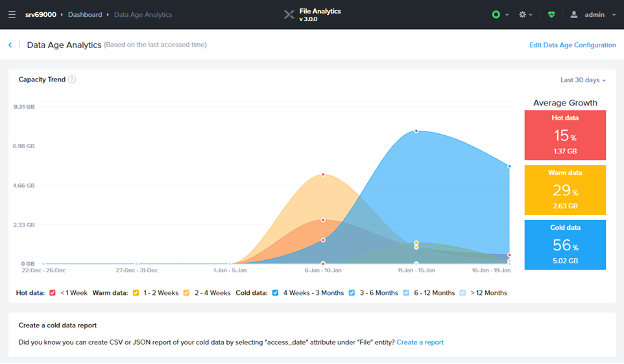Select the srv69000 breadcrumb item
Screen dimensions: 624x364
(x=41, y=15)
